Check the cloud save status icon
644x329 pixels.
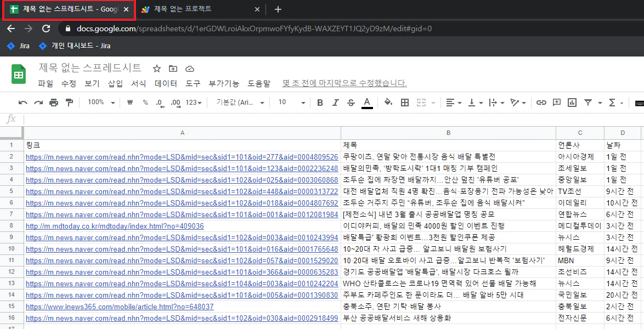click(190, 68)
